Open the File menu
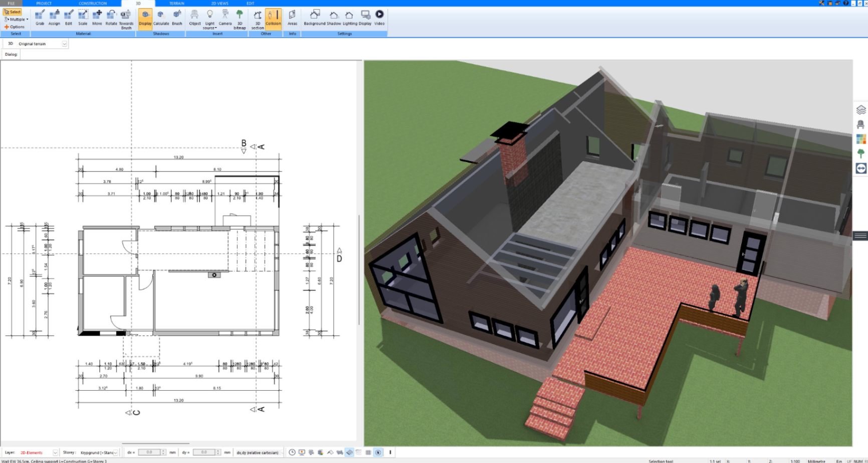 click(11, 4)
